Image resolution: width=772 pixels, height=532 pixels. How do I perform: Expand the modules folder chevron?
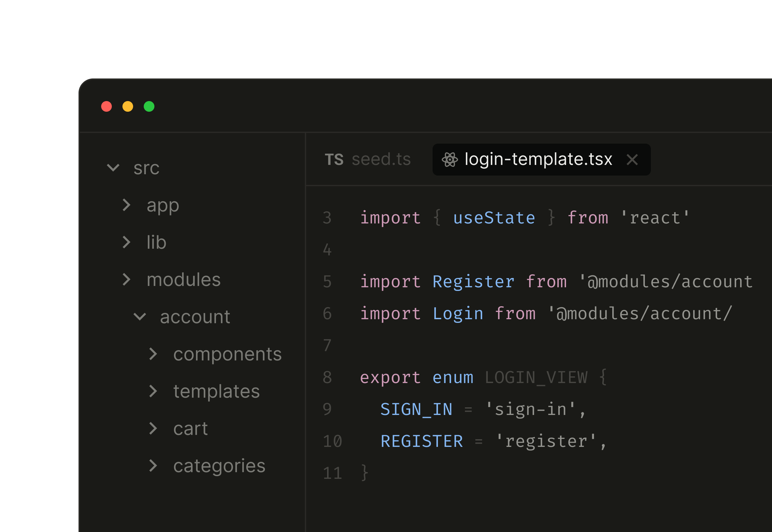(x=126, y=279)
